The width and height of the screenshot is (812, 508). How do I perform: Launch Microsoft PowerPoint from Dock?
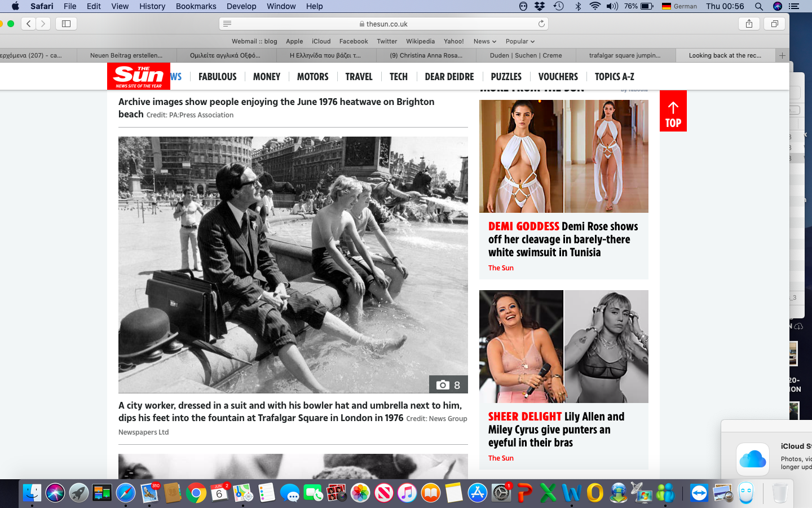tap(524, 493)
